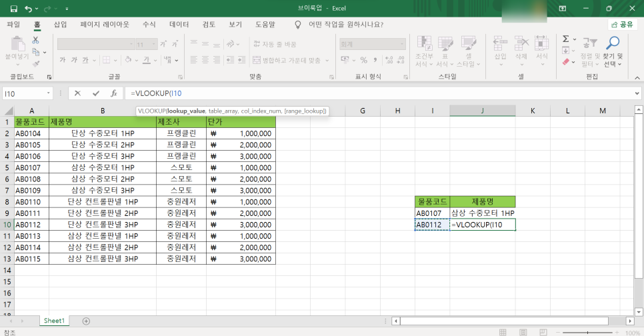The height and width of the screenshot is (336, 644).
Task: Add a new sheet with plus button
Action: pos(86,321)
